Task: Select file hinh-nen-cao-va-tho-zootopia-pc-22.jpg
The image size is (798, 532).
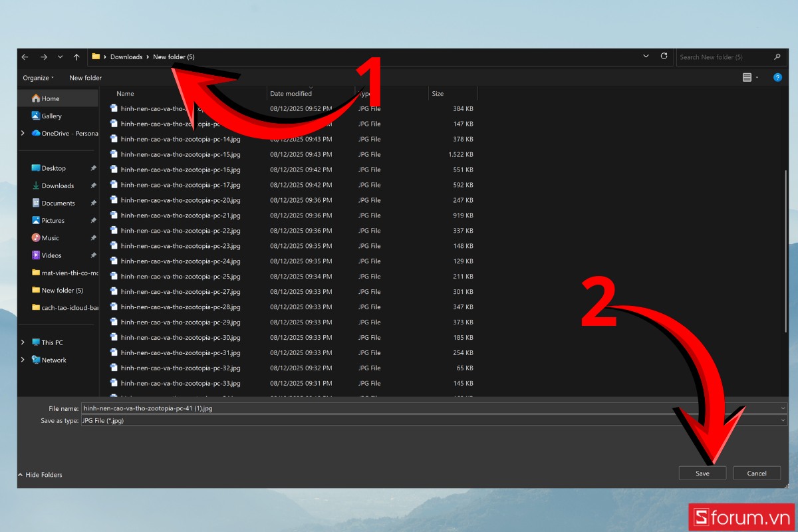Action: coord(180,231)
